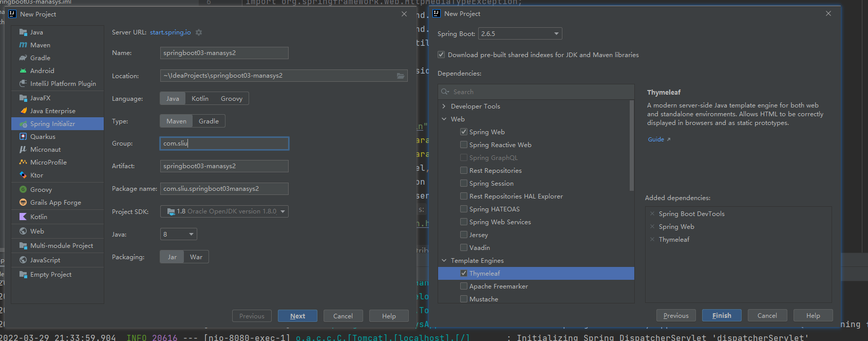868x341 pixels.
Task: Select the JavaScript icon
Action: coord(23,260)
